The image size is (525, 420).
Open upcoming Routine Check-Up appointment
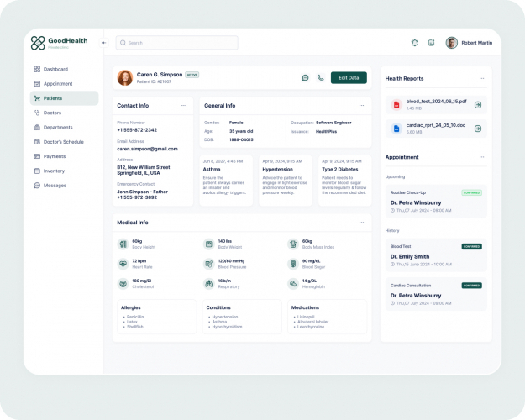436,202
